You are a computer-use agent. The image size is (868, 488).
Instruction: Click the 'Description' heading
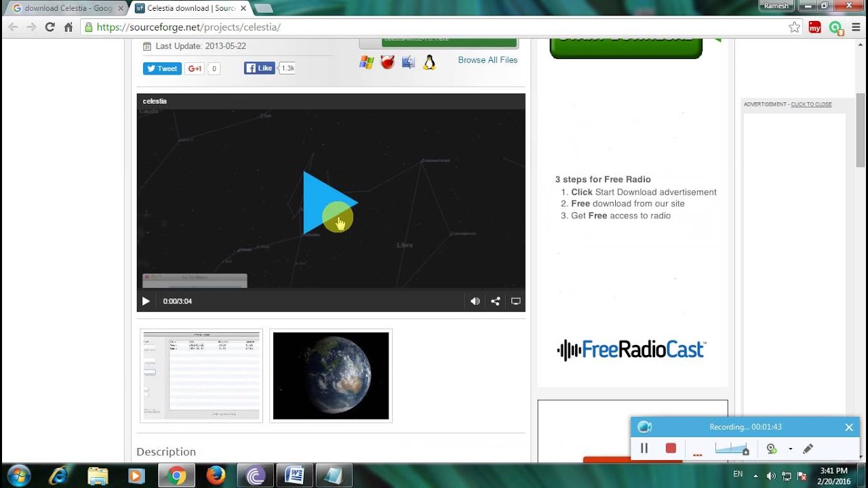click(166, 451)
